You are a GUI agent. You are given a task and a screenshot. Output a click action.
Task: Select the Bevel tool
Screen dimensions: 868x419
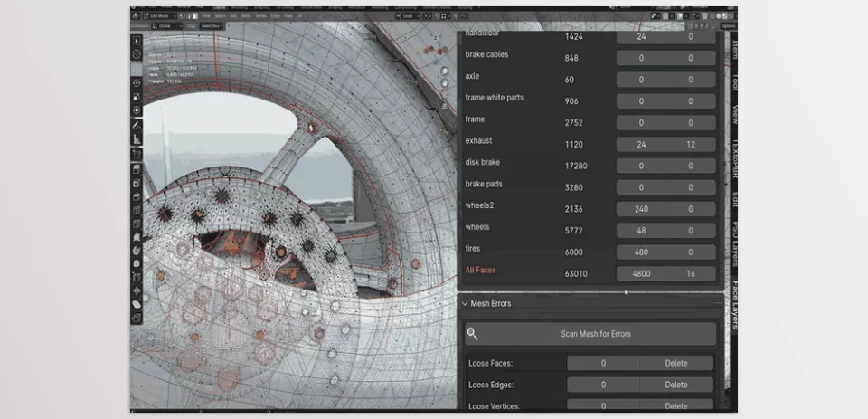(137, 196)
